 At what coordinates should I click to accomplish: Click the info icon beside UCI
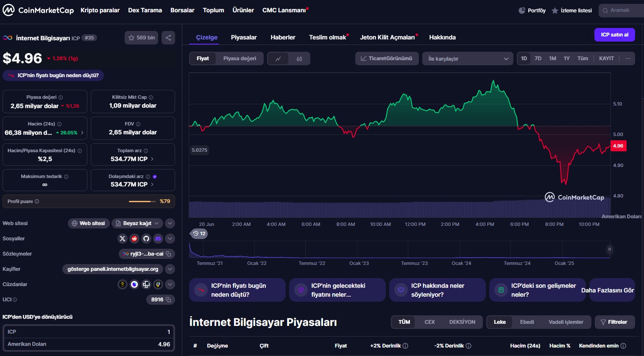pos(15,300)
